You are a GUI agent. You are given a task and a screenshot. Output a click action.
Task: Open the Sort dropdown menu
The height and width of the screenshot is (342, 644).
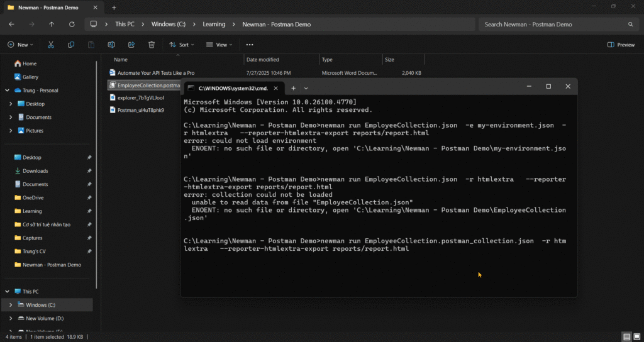pyautogui.click(x=181, y=45)
